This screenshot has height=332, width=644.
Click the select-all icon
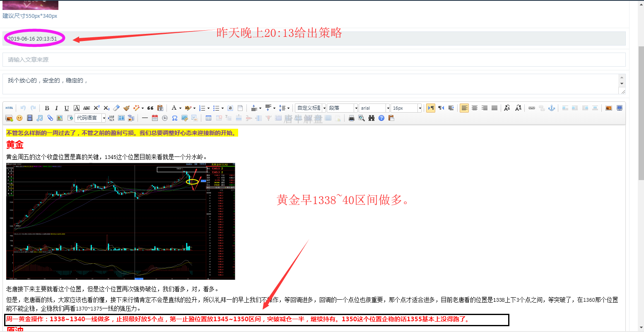230,108
